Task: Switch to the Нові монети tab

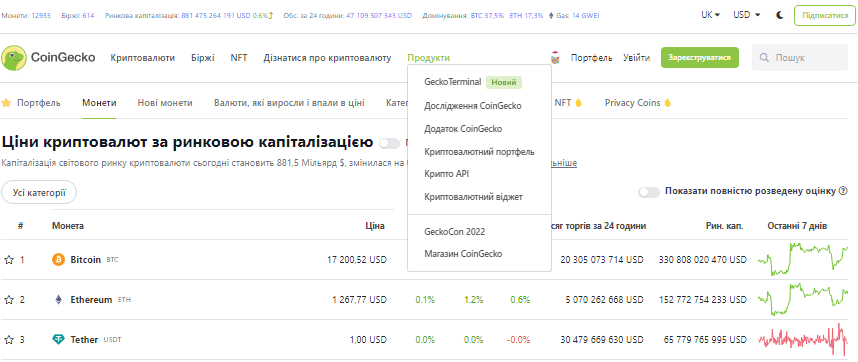Action: 165,103
